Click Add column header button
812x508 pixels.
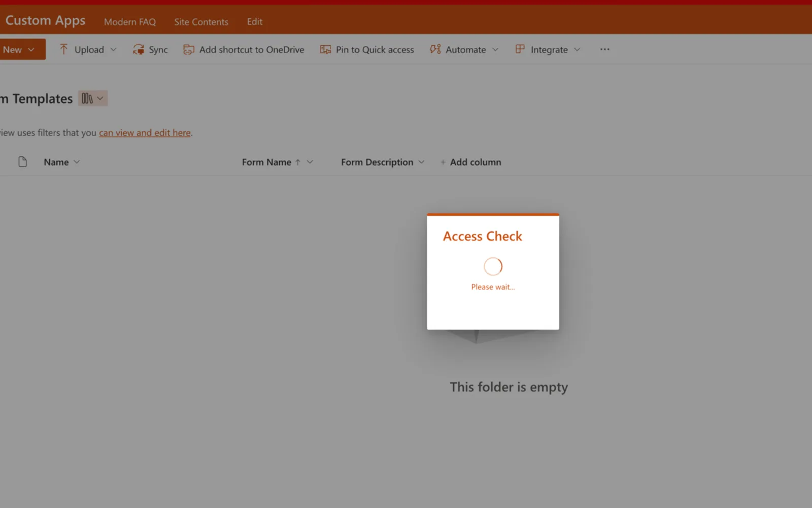pyautogui.click(x=470, y=162)
